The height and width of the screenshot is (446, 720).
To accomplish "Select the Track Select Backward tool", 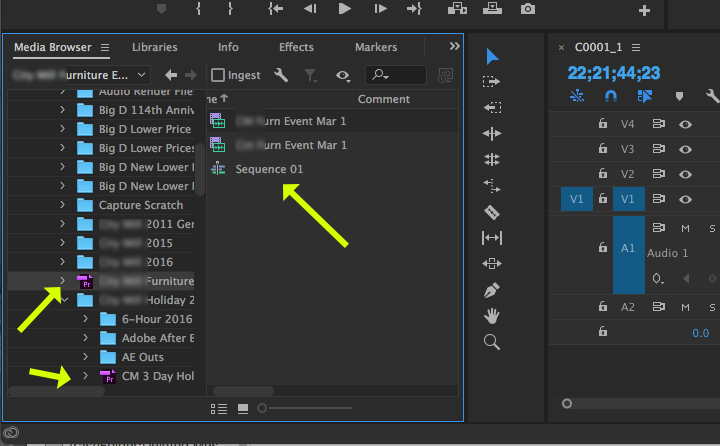I will click(x=492, y=107).
